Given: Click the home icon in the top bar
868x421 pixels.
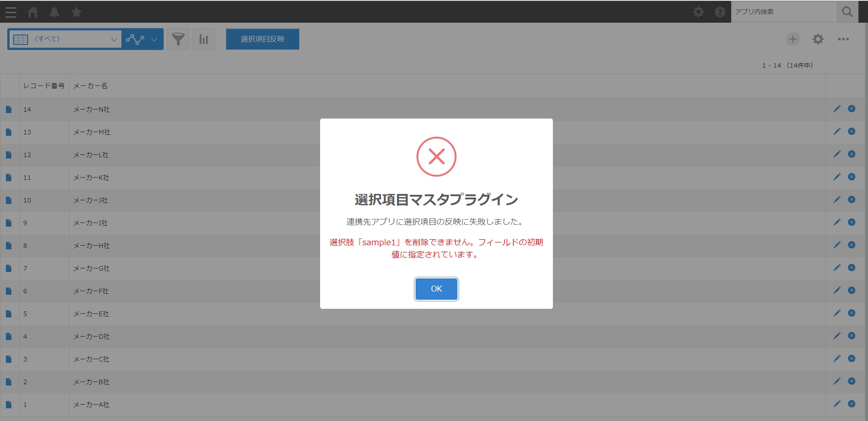Looking at the screenshot, I should tap(33, 12).
